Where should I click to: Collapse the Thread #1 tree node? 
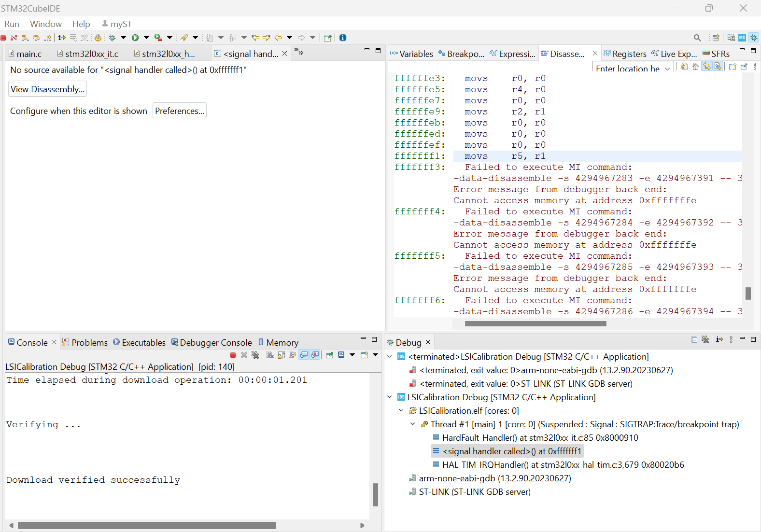413,424
